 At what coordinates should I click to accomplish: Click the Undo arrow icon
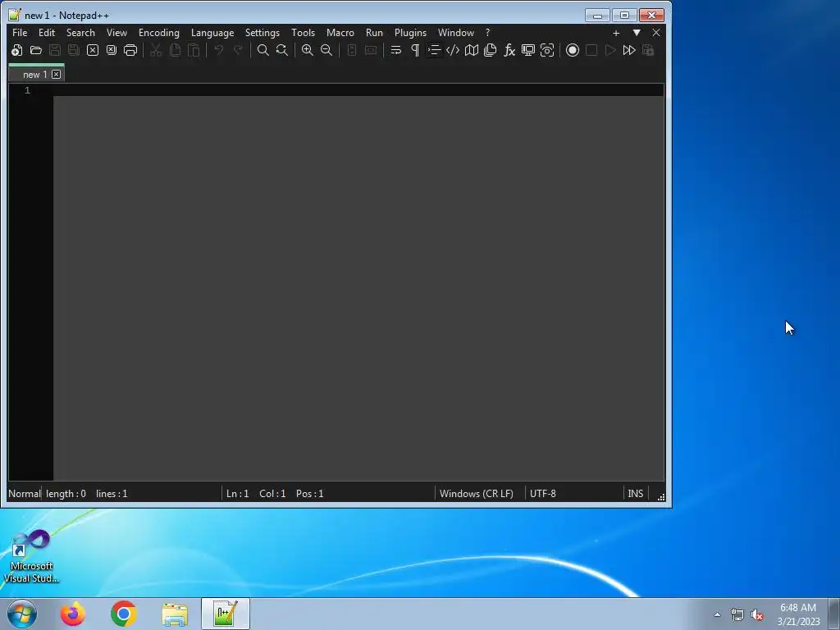[218, 50]
